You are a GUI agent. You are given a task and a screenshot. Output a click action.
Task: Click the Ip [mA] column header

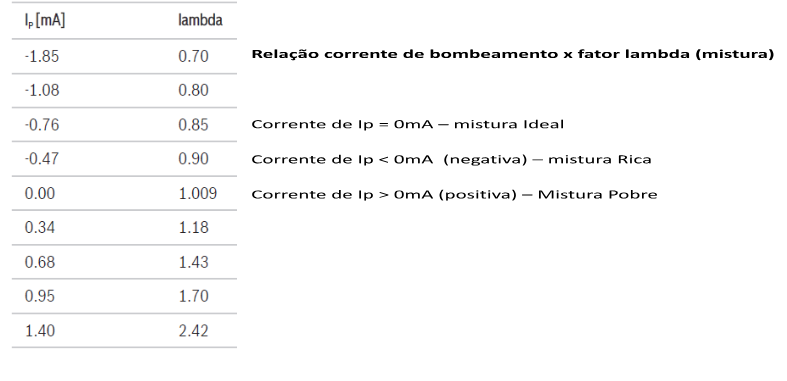(45, 21)
